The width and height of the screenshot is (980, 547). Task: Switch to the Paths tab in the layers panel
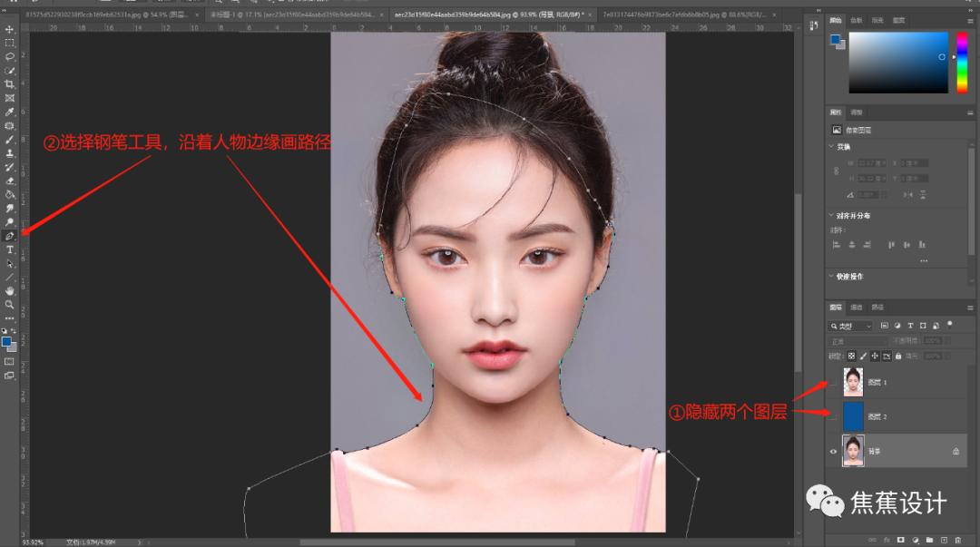877,308
